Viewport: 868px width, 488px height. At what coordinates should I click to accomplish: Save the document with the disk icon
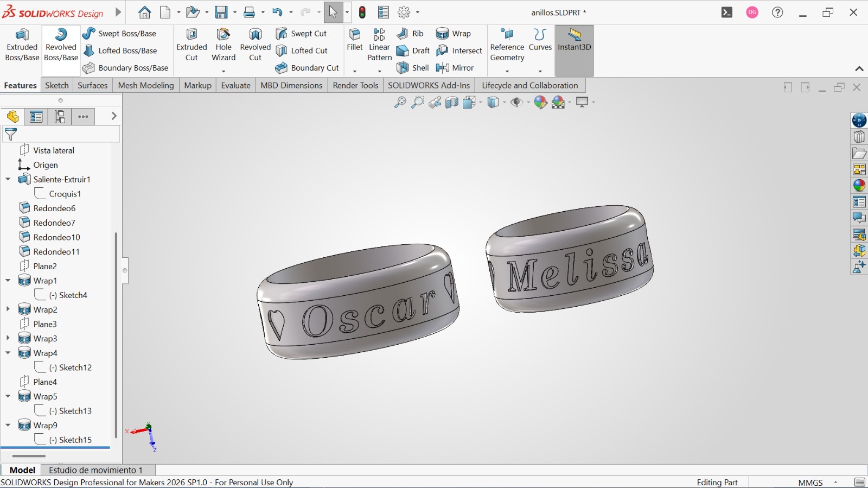[221, 12]
